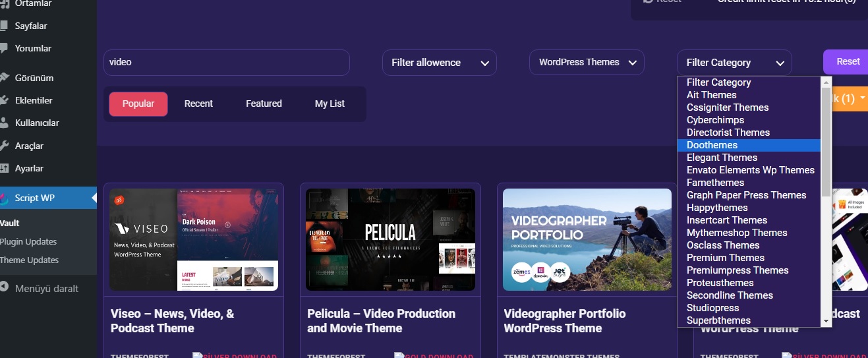Open Pelicula theme thumbnail image
Image resolution: width=868 pixels, height=358 pixels.
point(390,240)
